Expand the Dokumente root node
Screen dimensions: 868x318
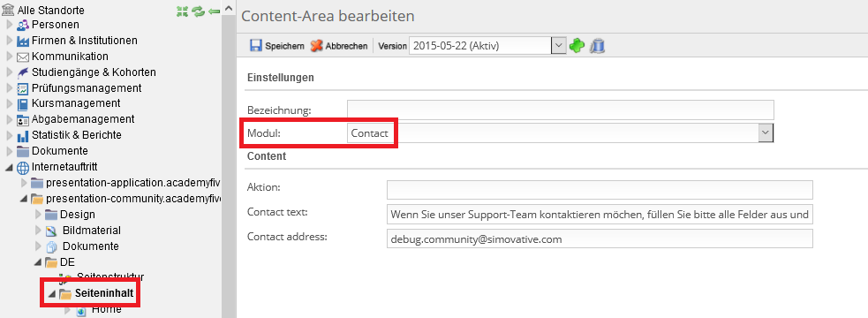[9, 151]
